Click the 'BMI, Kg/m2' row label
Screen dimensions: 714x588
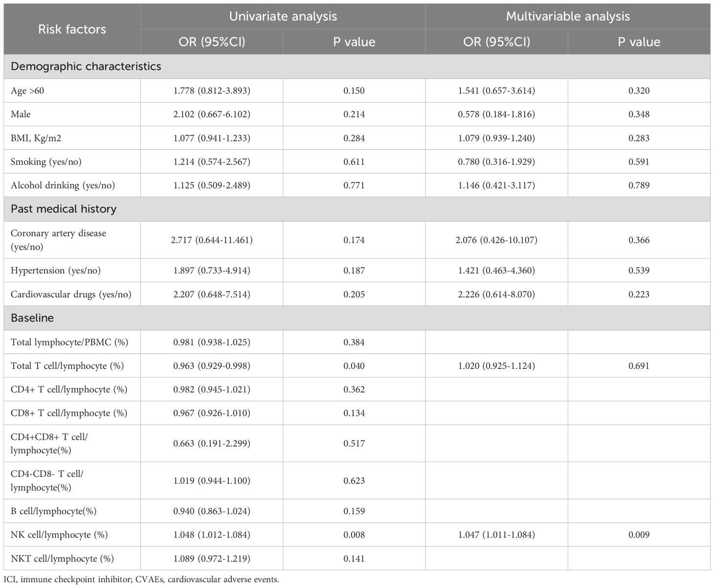click(x=36, y=138)
